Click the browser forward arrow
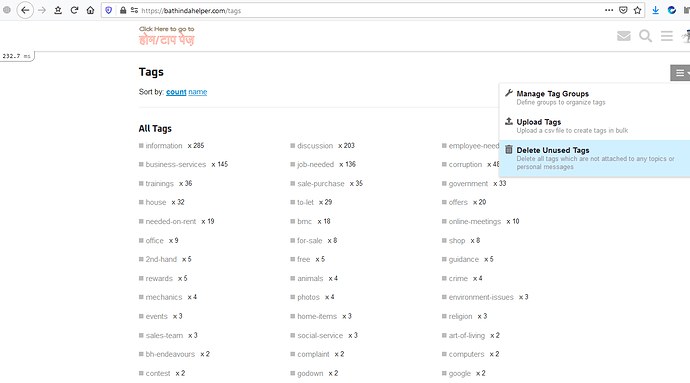 42,10
